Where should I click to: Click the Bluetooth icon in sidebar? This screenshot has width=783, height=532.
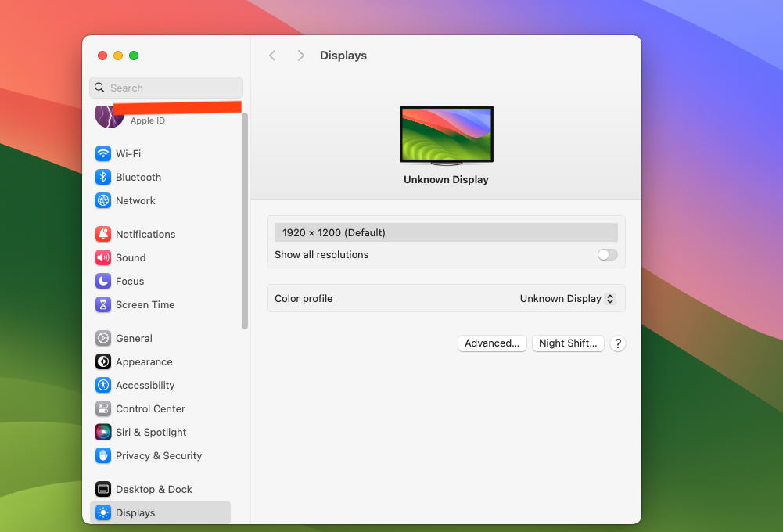pos(103,177)
